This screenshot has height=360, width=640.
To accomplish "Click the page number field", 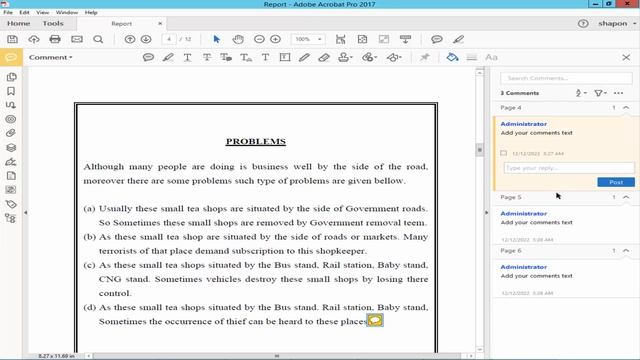I will click(x=169, y=39).
